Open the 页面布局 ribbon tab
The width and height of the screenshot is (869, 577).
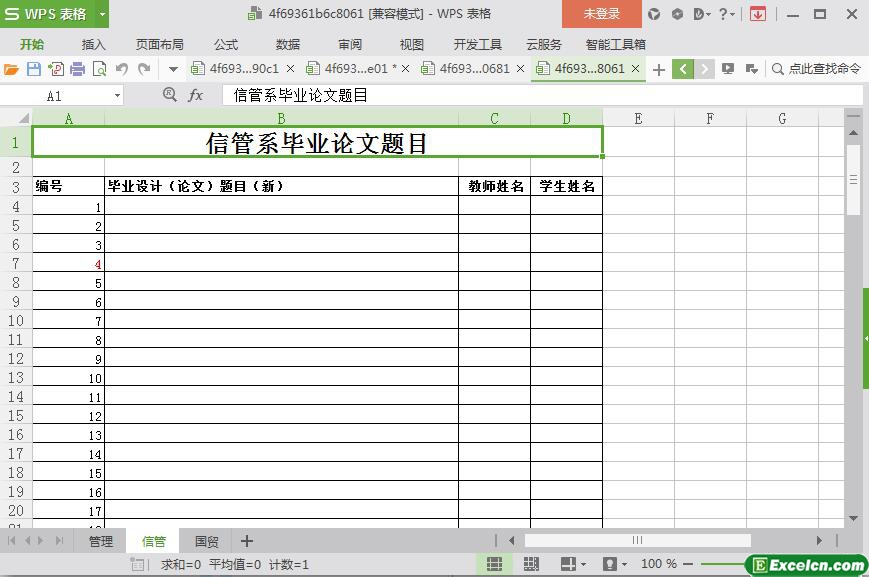coord(160,44)
